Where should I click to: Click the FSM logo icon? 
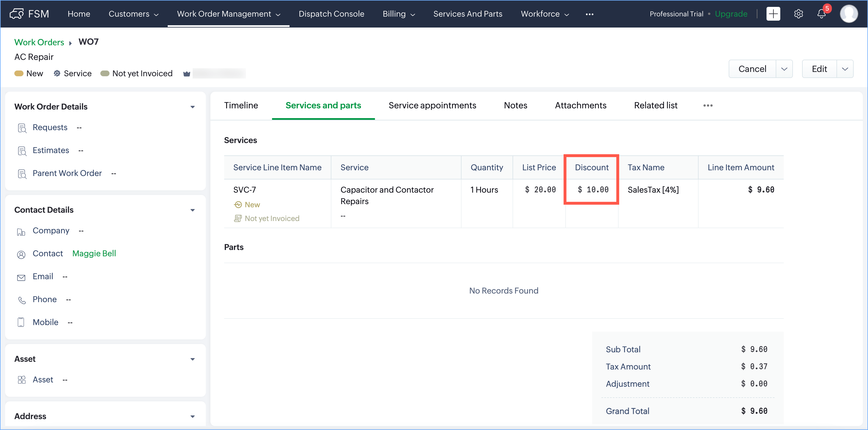17,14
